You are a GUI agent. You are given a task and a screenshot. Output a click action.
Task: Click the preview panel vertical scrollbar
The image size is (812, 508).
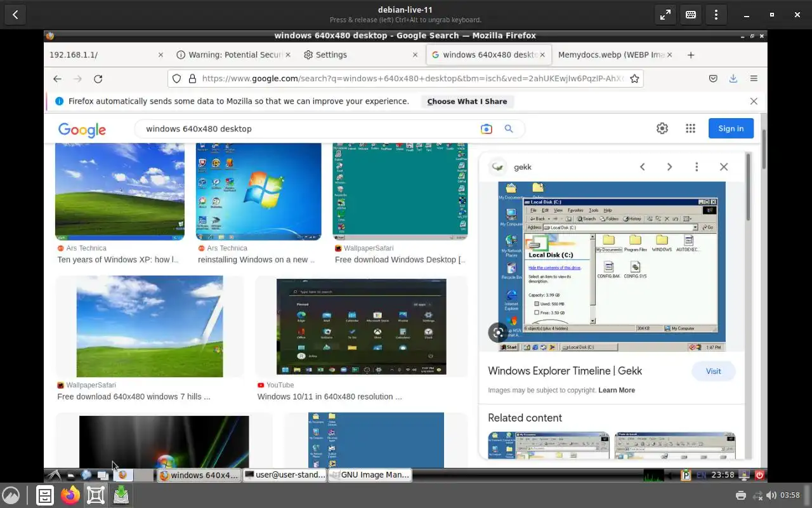pos(748,187)
